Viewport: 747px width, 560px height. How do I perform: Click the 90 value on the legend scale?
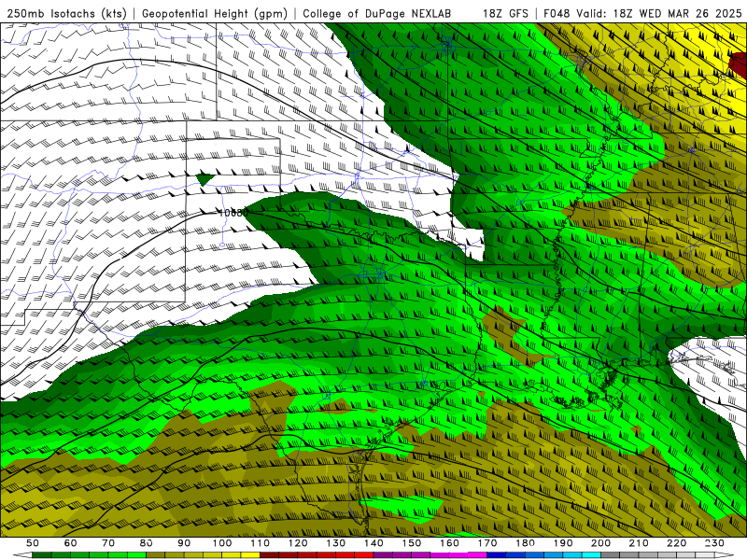pos(184,543)
